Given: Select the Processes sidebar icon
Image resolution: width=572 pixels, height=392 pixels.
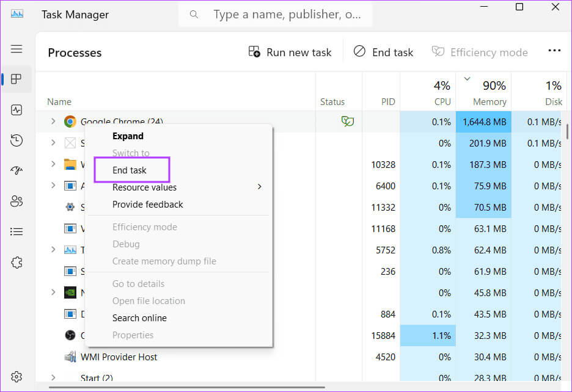Looking at the screenshot, I should pos(16,79).
